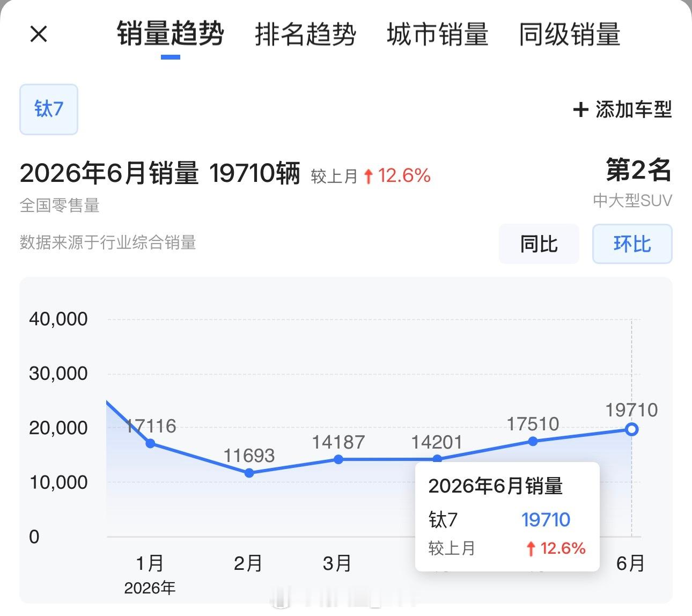The width and height of the screenshot is (692, 616).
Task: Close the sales trend page with X
Action: [39, 34]
